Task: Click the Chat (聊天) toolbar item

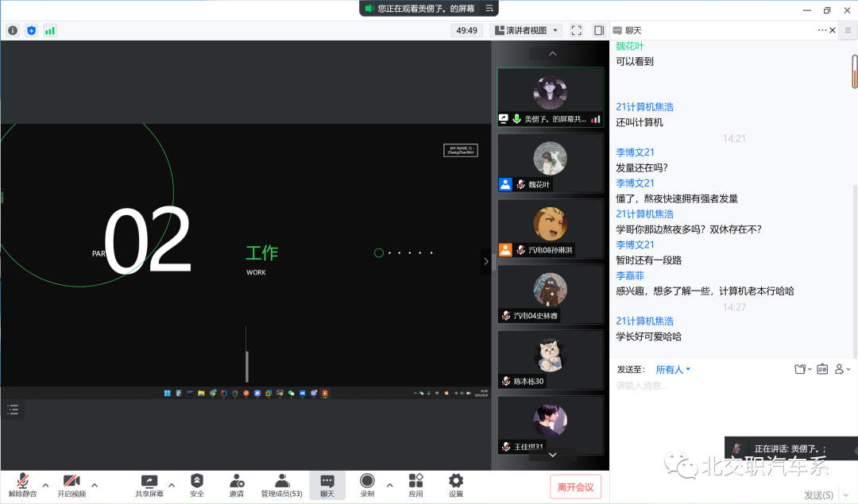Action: (327, 484)
